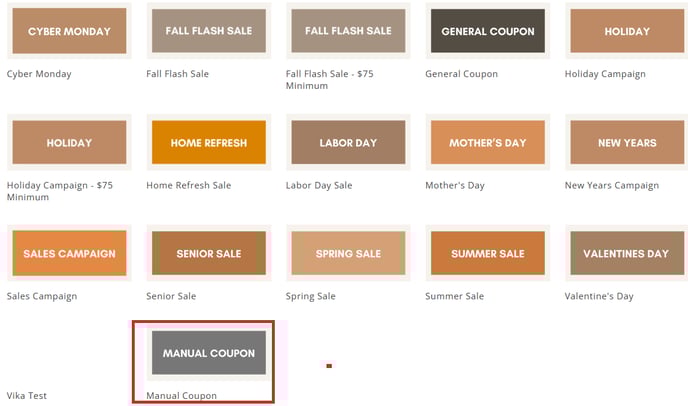688x406 pixels.
Task: Select the Valentines Day thumbnail
Action: click(627, 253)
